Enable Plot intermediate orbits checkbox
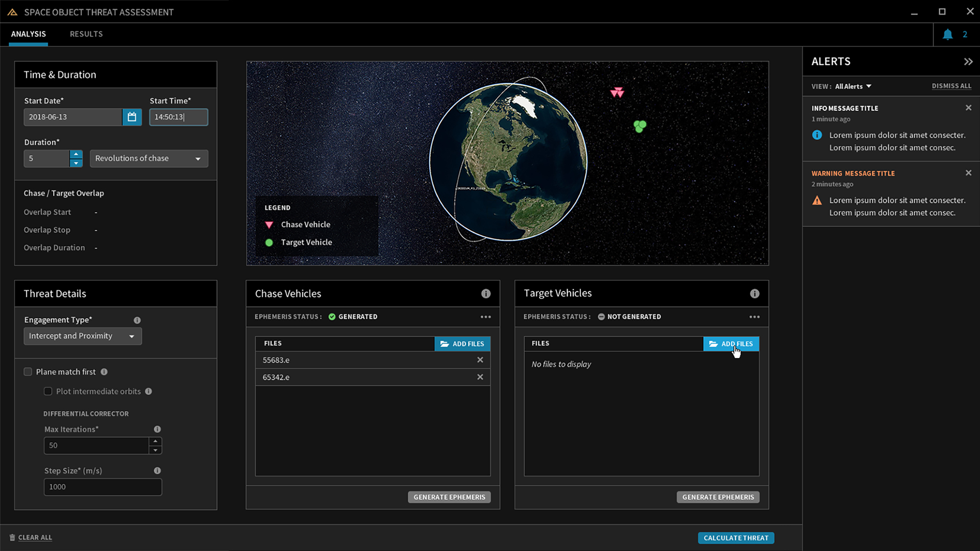 tap(47, 391)
